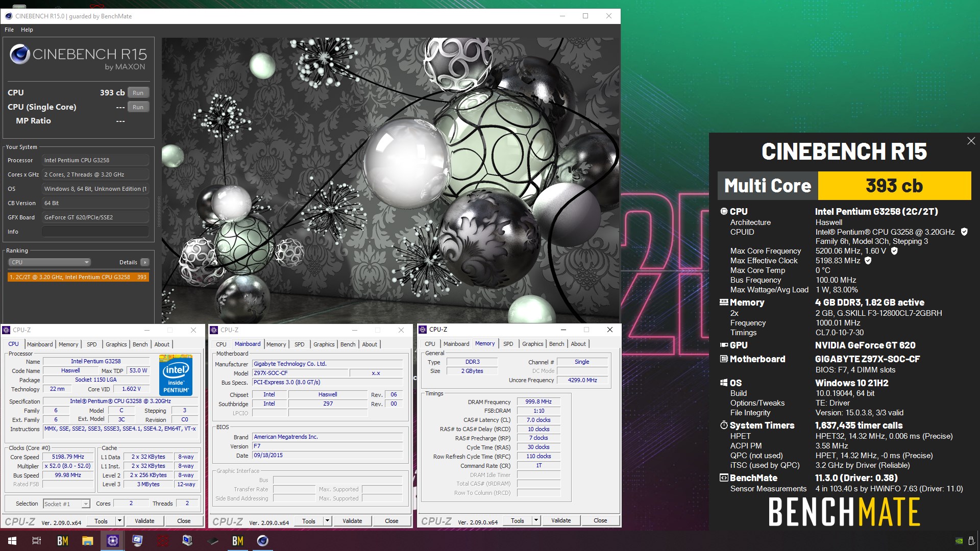Open the Cinebench taskbar icon
The image size is (980, 551).
pos(263,541)
